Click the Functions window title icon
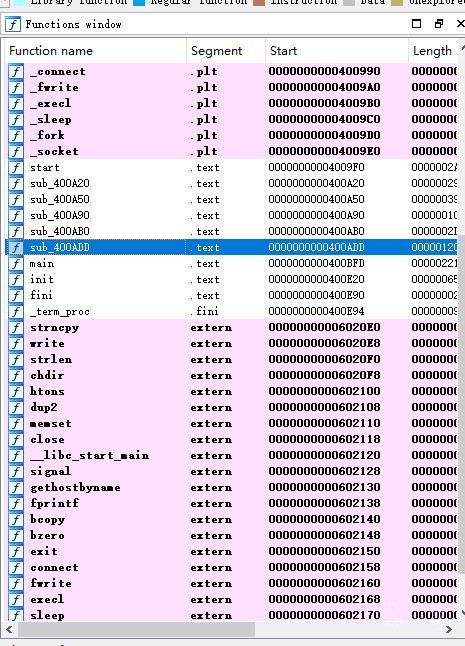465x646 pixels. pyautogui.click(x=13, y=24)
